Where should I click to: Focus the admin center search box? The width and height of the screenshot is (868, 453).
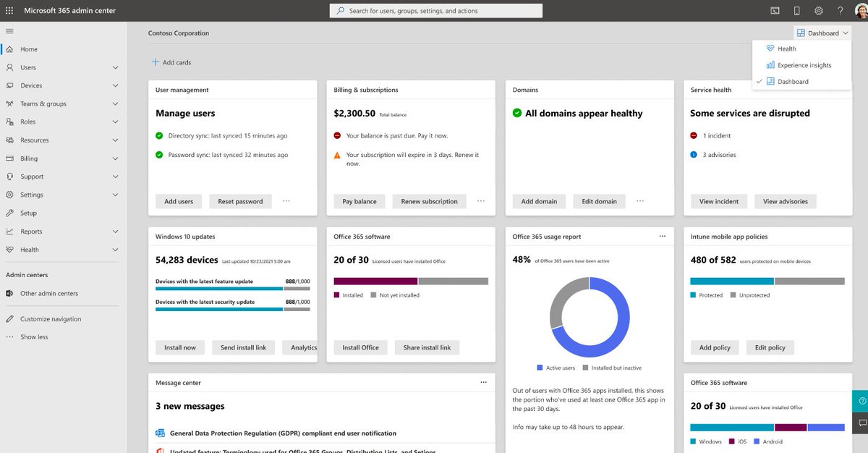436,11
